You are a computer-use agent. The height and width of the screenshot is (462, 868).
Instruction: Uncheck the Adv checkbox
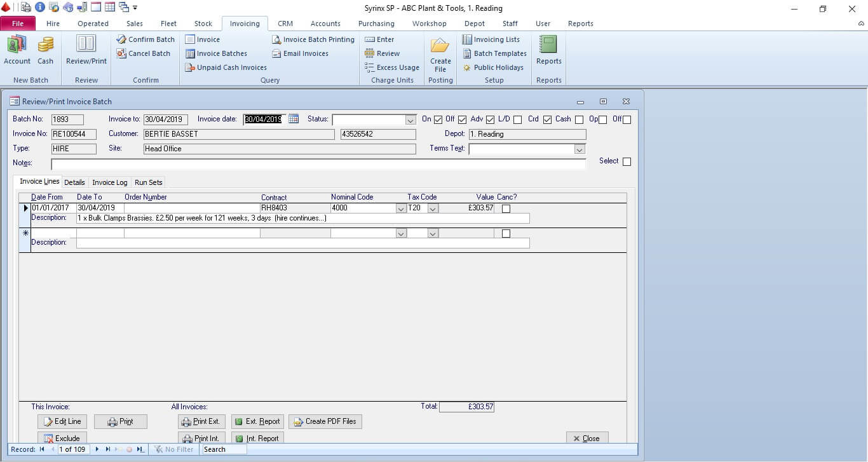pos(490,119)
